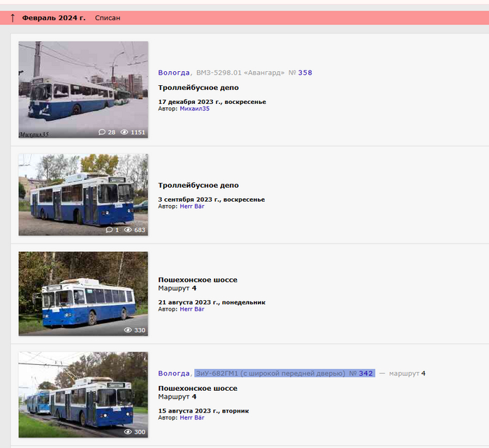The width and height of the screenshot is (489, 448).
Task: Open Herr Bär link under 21 августа 2023
Action: [192, 309]
